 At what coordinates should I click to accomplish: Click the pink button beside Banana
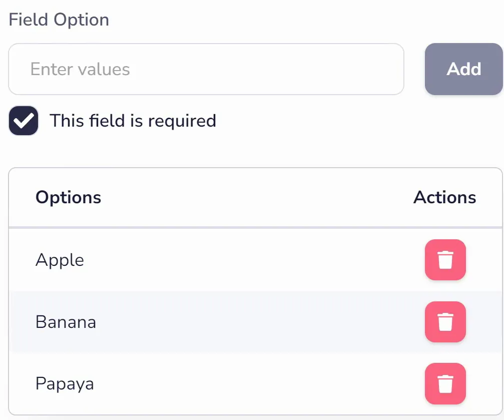[x=445, y=322]
